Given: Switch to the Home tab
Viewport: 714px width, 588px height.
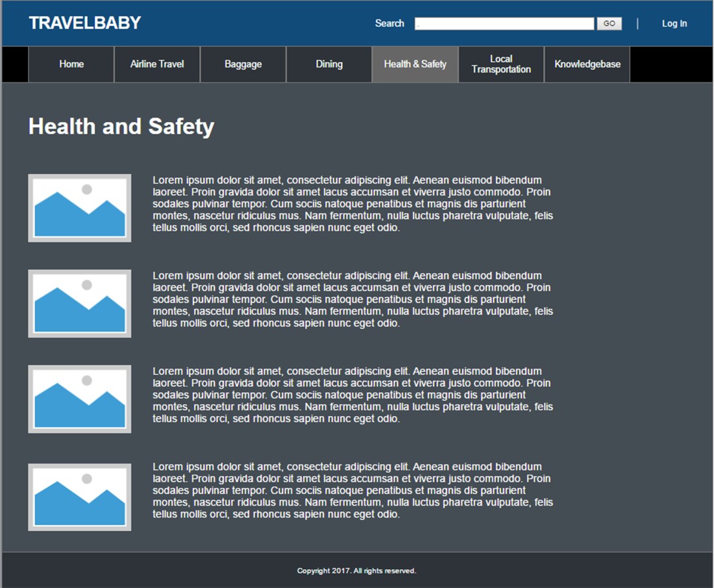Looking at the screenshot, I should (x=71, y=64).
